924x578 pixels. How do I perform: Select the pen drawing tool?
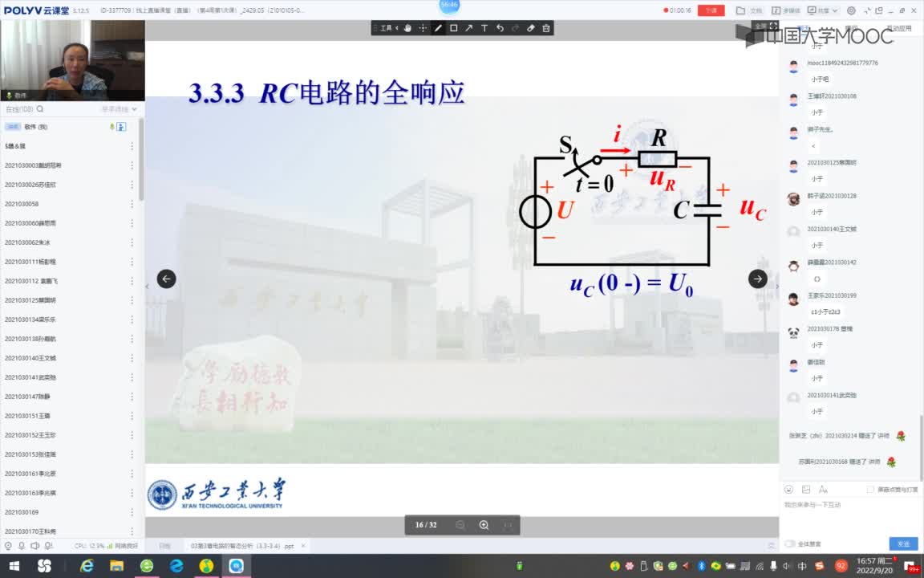pos(438,28)
